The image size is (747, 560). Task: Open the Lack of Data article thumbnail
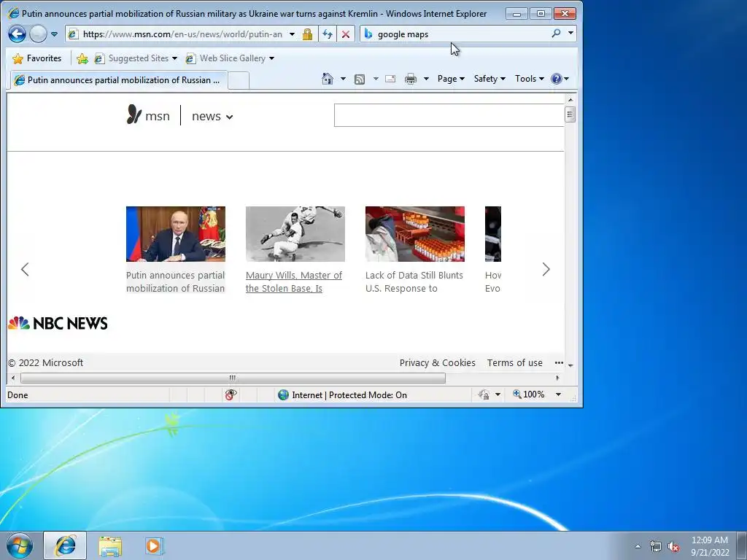click(415, 234)
